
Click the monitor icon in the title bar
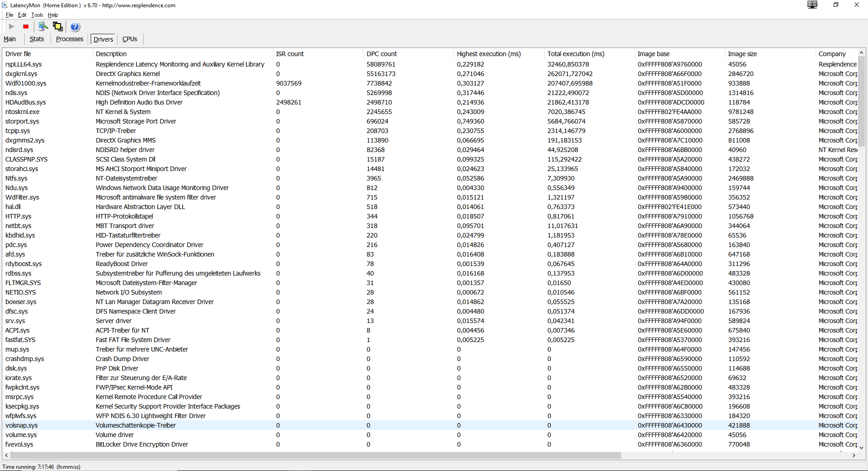(x=812, y=5)
